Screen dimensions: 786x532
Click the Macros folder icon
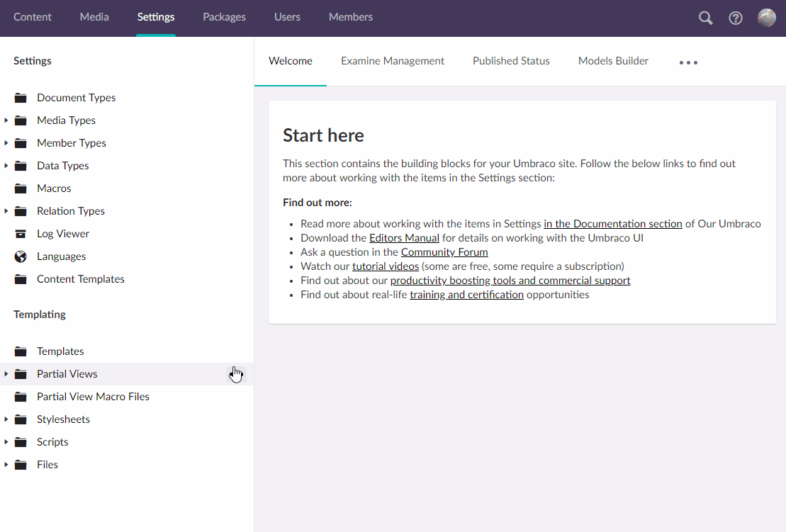click(x=21, y=188)
